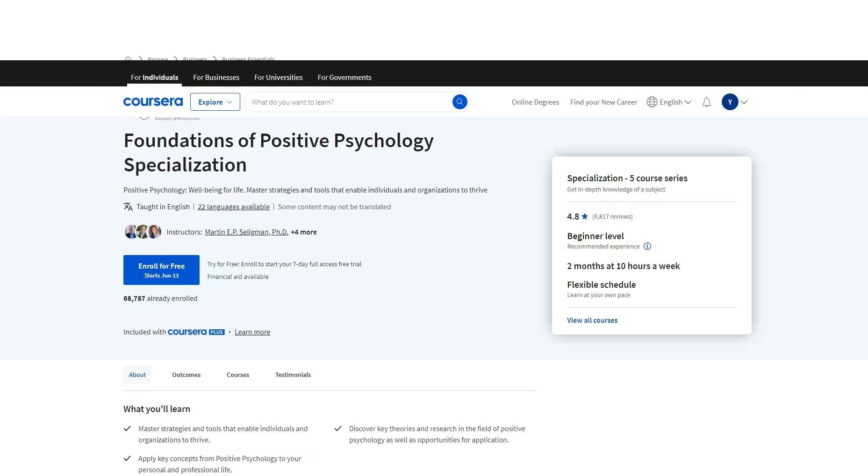
Task: Select the Outcomes tab
Action: [186, 375]
